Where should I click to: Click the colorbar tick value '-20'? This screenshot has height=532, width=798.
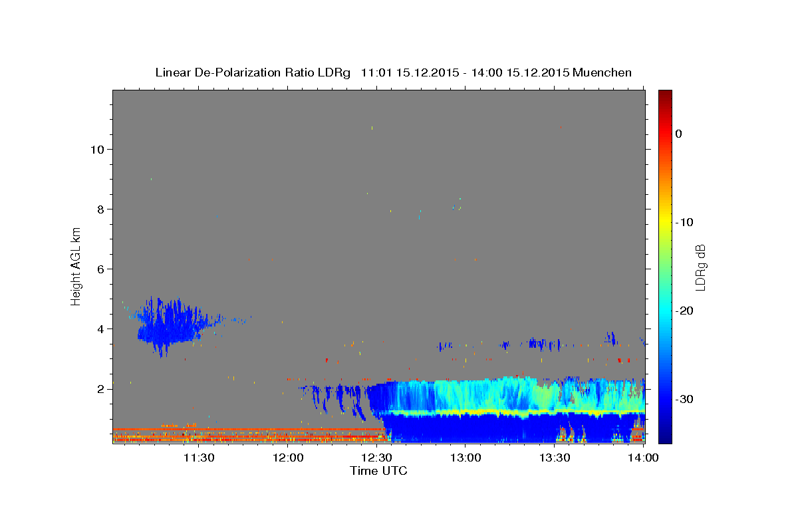point(684,311)
